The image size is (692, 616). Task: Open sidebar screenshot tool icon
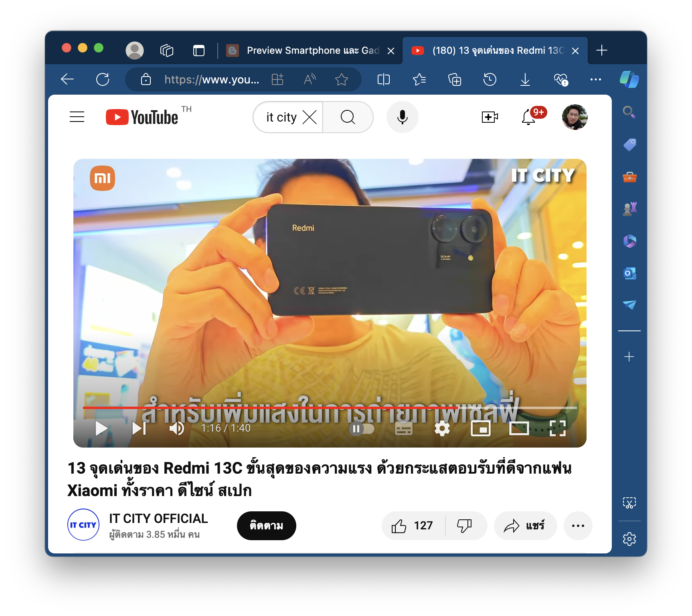[629, 503]
